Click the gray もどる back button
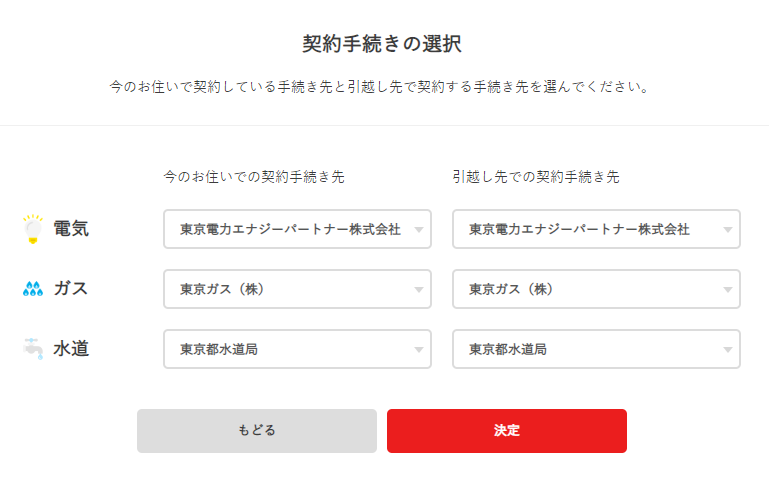This screenshot has width=769, height=479. tap(256, 431)
